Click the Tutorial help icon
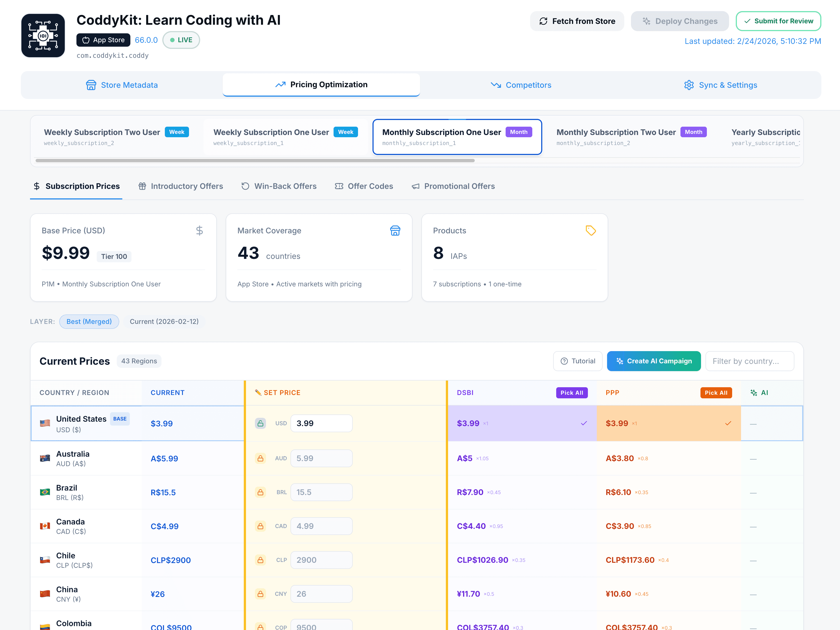840x630 pixels. tap(564, 361)
